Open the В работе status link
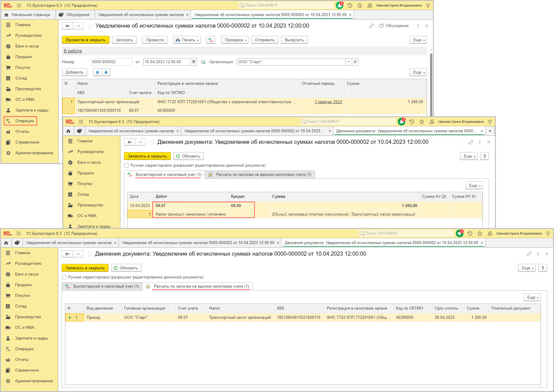The image size is (554, 392). tap(73, 51)
